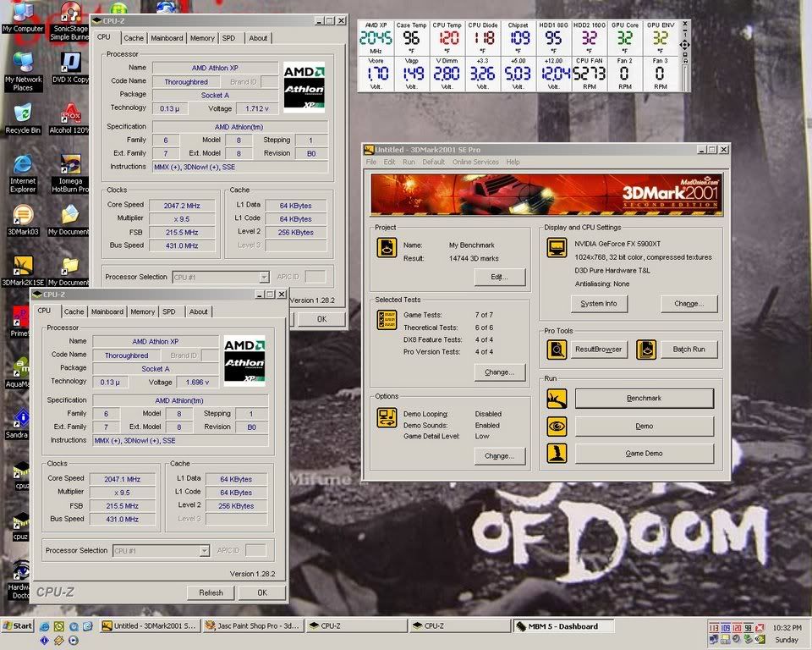Open ResultBrowser in Pro Tools
812x650 pixels.
point(598,350)
